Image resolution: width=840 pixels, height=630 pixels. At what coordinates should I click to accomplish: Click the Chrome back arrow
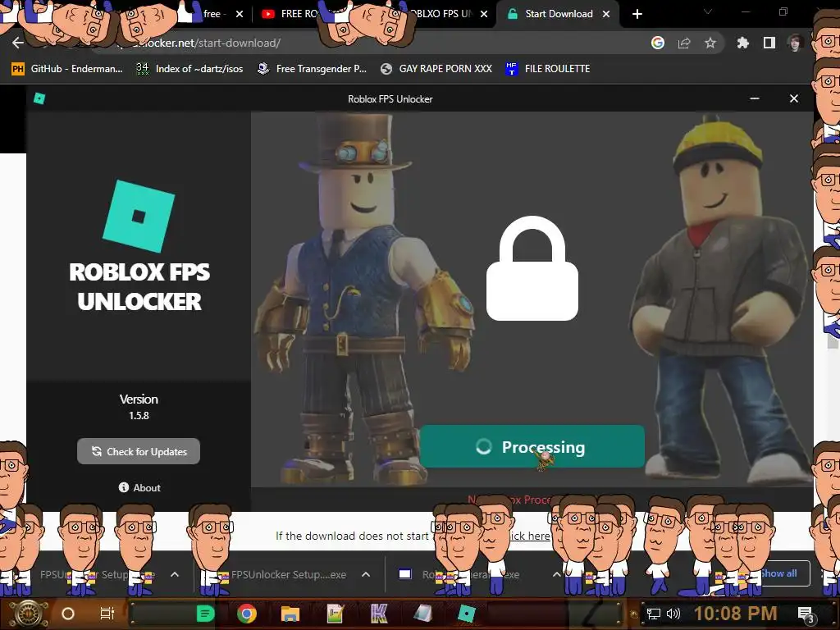point(18,43)
